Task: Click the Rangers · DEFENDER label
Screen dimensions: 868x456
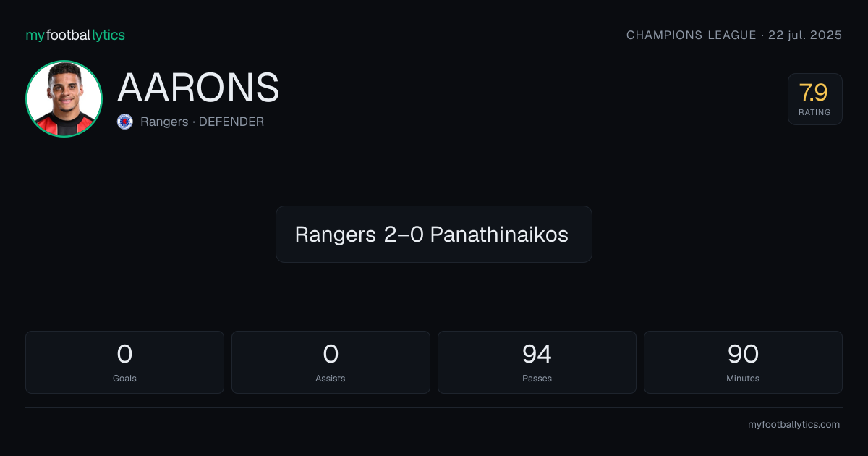Action: 202,122
